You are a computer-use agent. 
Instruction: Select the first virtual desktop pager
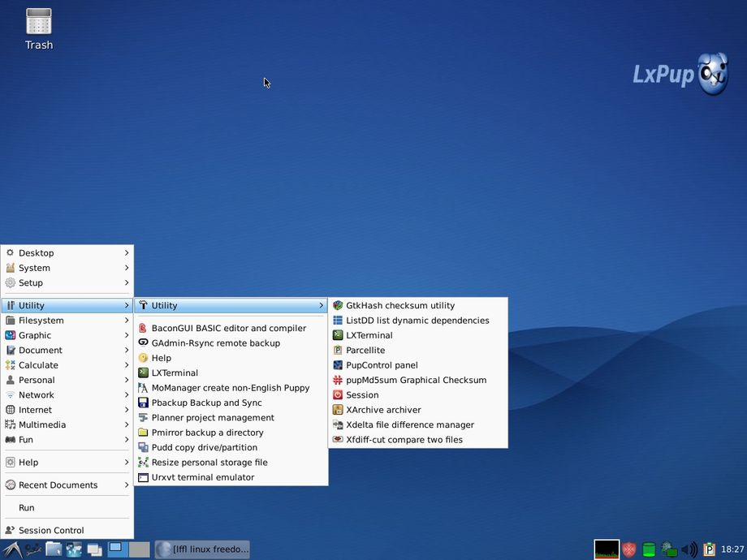118,549
